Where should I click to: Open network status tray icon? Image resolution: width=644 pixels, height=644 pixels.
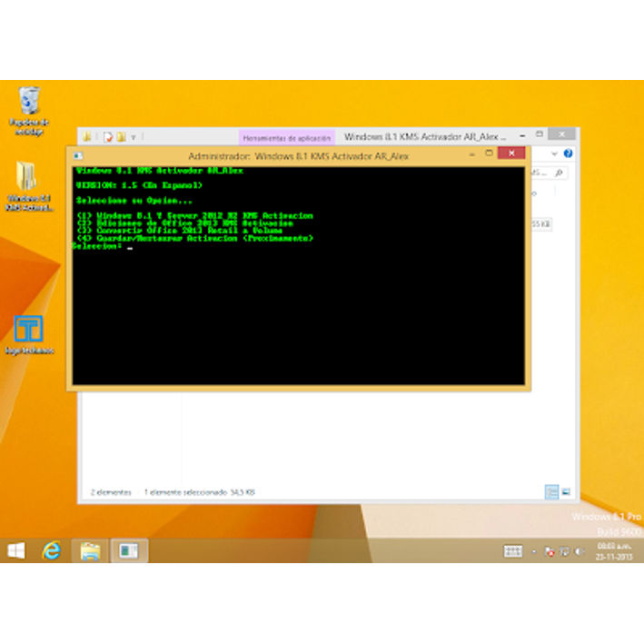click(565, 551)
